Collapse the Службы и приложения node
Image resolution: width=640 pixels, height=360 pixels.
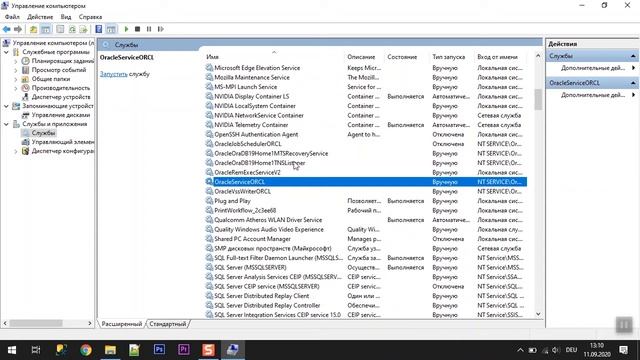click(6, 124)
